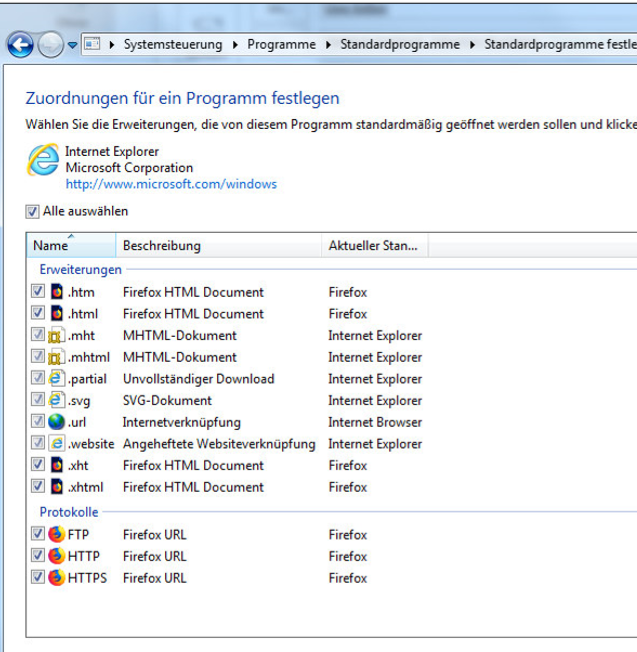The image size is (637, 652).
Task: Collapse the Erweiterungen group
Action: click(x=80, y=269)
